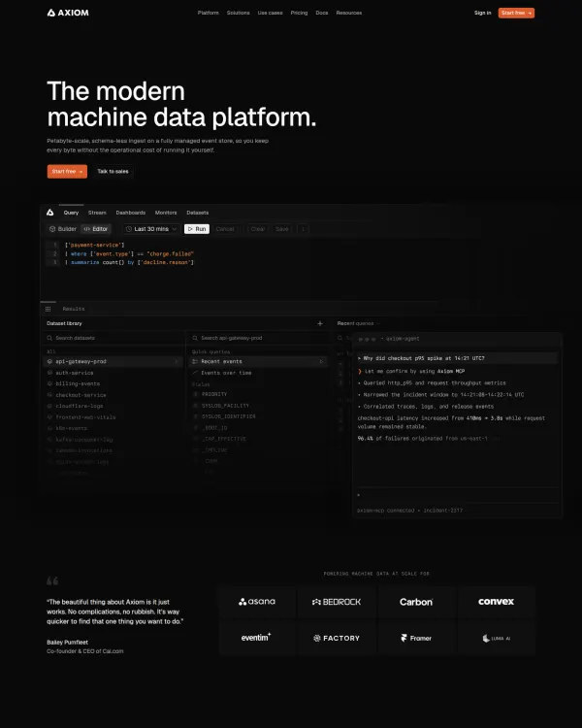Click the field type icon beside SYSLOG_IDENTIFIER
582x728 pixels.
click(195, 416)
